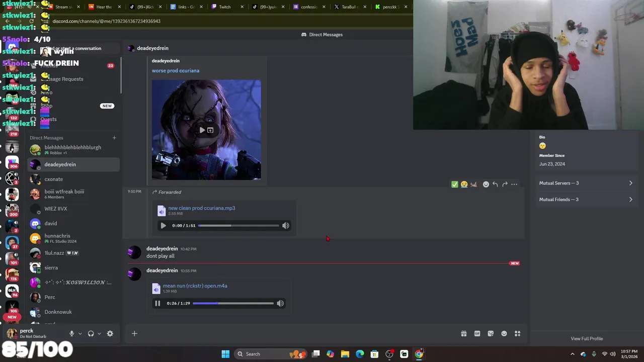The width and height of the screenshot is (644, 362).
Task: Mute volume on mean nun audio player
Action: [x=280, y=303]
